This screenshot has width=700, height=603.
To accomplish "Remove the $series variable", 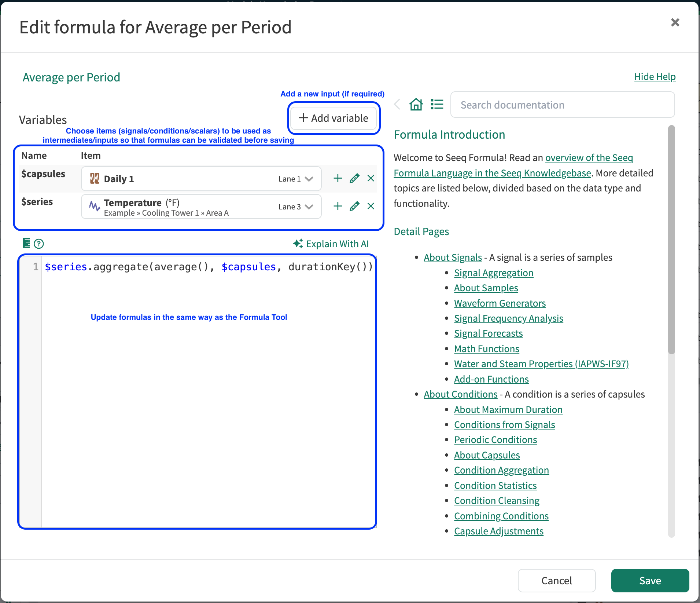I will (x=371, y=206).
